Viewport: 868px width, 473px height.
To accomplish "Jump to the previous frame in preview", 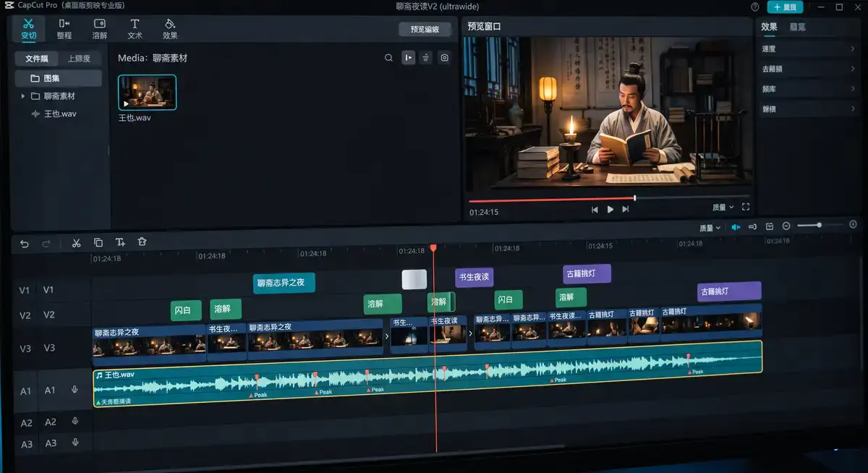I will 595,209.
